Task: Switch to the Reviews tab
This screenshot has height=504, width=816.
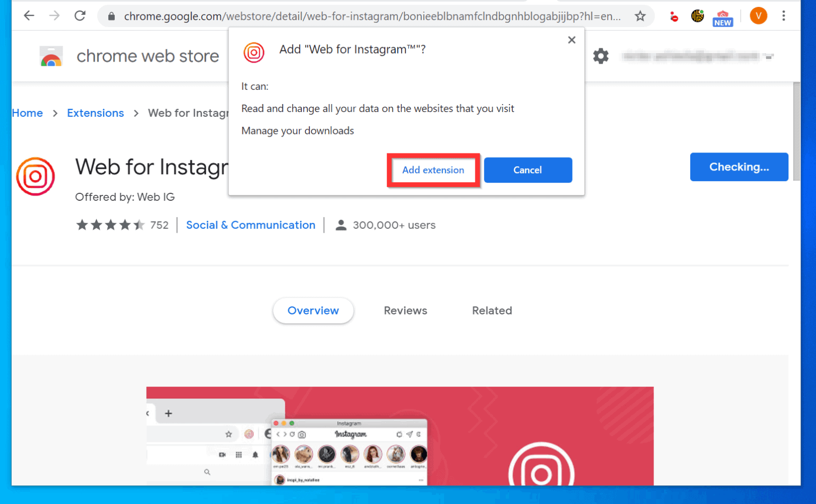Action: tap(405, 311)
